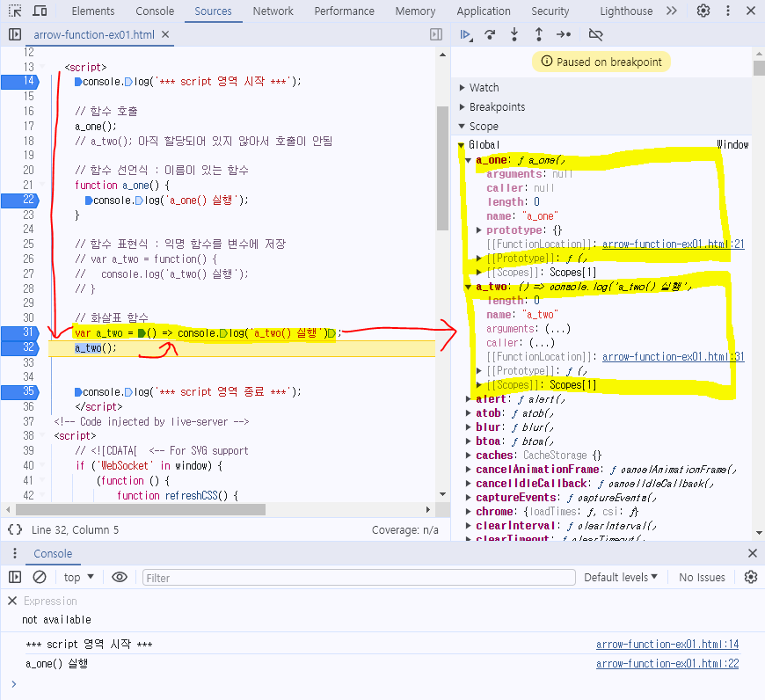Toggle the breakpoint on line 31
The width and height of the screenshot is (765, 700).
20,333
